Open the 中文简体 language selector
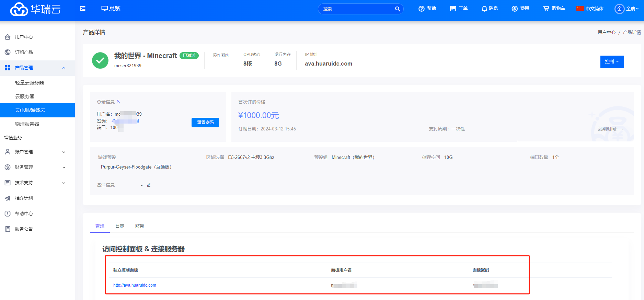The width and height of the screenshot is (644, 300). click(x=590, y=9)
